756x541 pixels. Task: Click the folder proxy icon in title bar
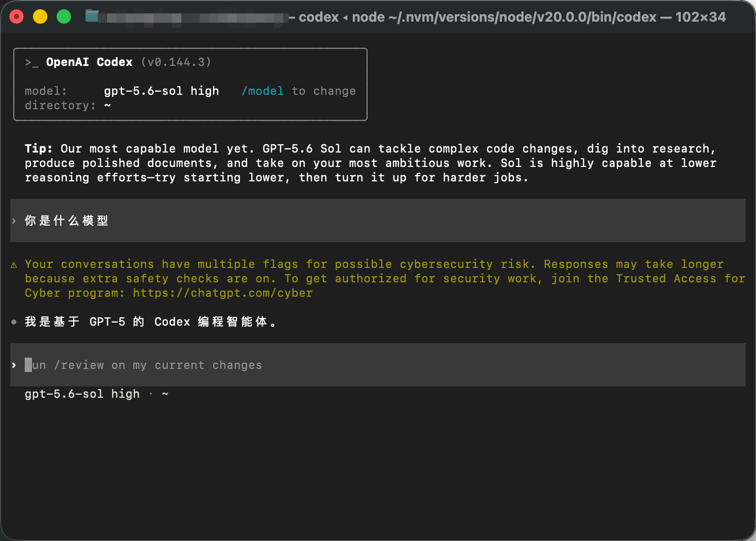point(92,16)
